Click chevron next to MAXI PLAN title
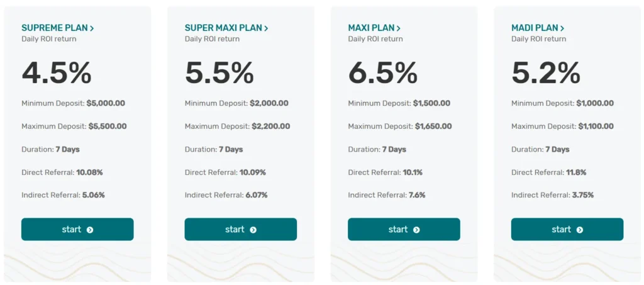Screen dimensions: 644x285 click(x=399, y=28)
